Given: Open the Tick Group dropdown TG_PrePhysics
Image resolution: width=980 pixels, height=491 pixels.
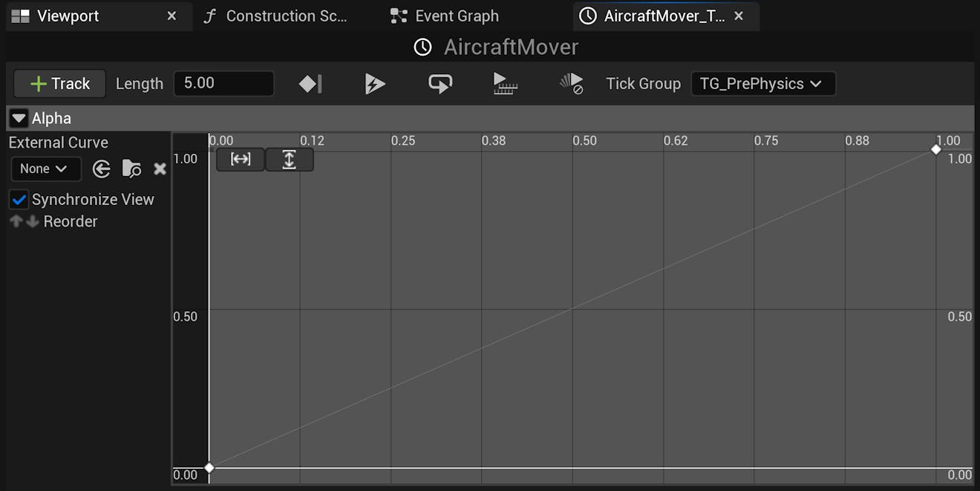Looking at the screenshot, I should click(762, 84).
